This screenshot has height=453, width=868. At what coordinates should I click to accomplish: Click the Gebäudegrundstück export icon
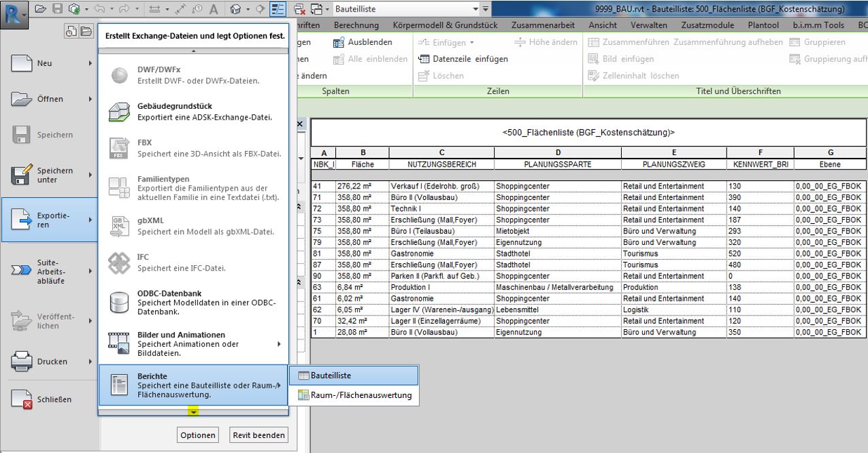pyautogui.click(x=120, y=112)
